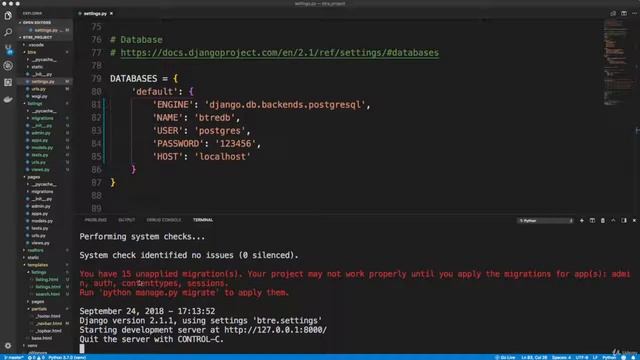
Task: Move the panel to the side
Action: [x=624, y=220]
